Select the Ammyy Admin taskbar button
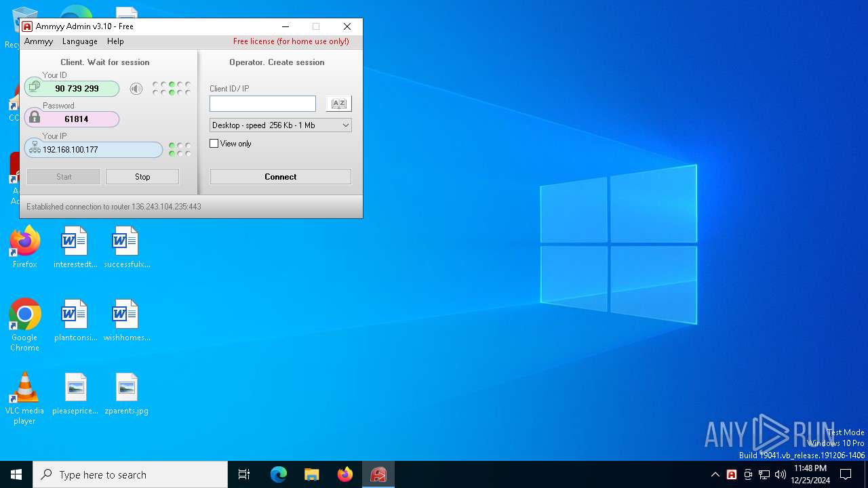 (378, 474)
